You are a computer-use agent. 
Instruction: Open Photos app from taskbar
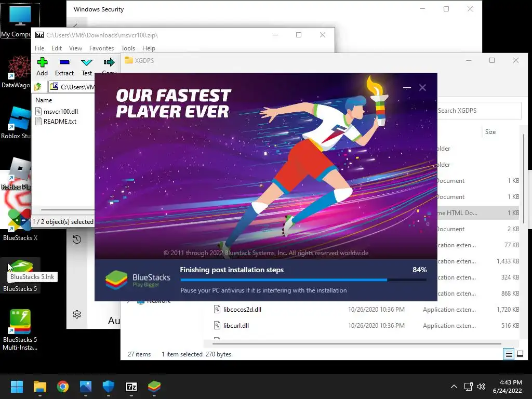pyautogui.click(x=86, y=387)
